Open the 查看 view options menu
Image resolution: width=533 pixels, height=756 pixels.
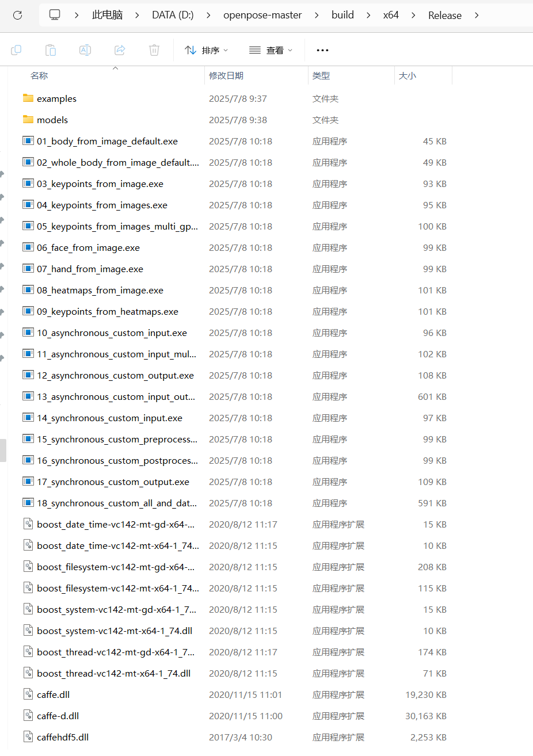[271, 50]
